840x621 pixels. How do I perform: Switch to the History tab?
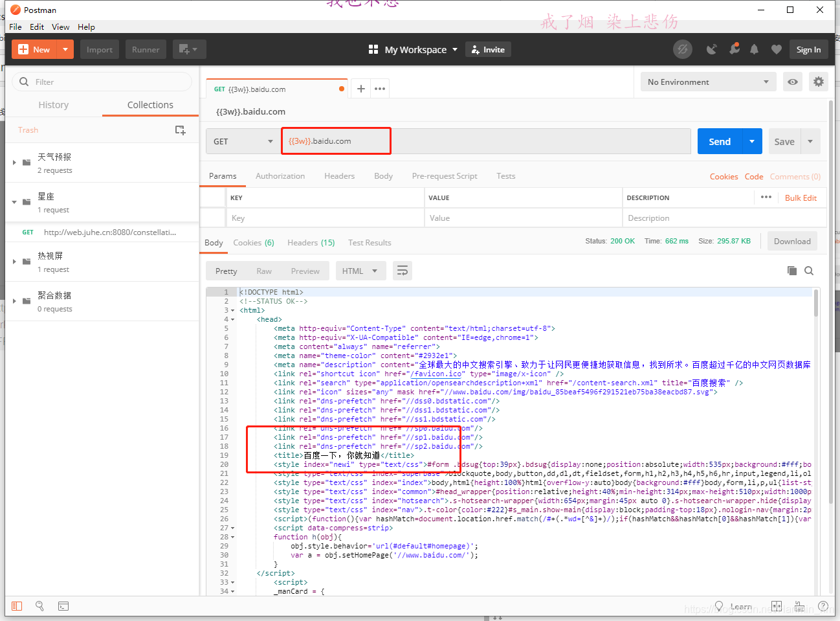point(54,105)
